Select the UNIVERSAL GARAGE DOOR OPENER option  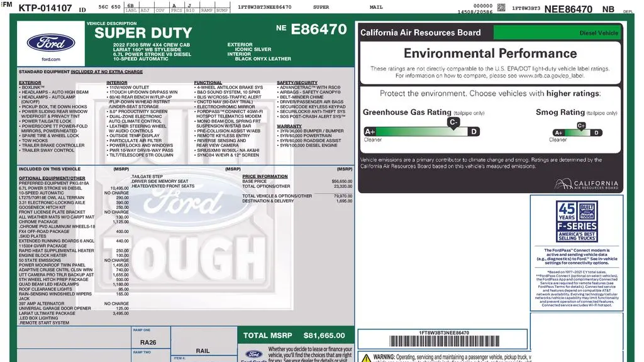55,308
